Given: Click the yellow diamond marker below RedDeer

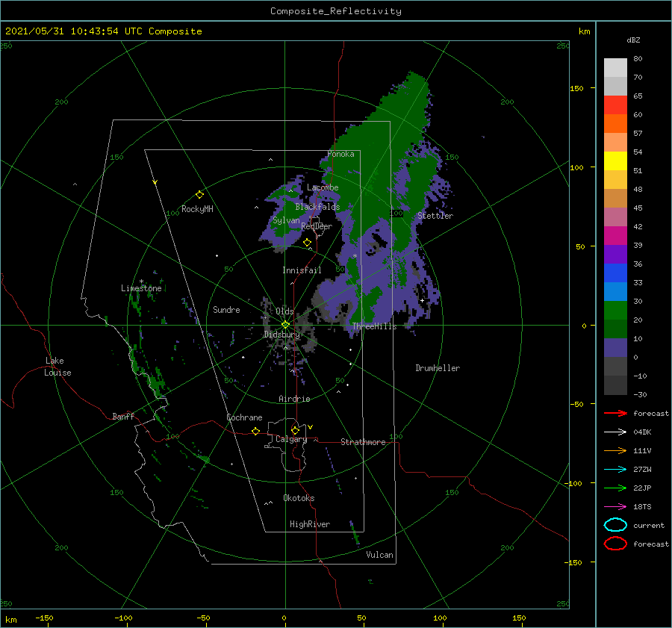Looking at the screenshot, I should (x=307, y=243).
